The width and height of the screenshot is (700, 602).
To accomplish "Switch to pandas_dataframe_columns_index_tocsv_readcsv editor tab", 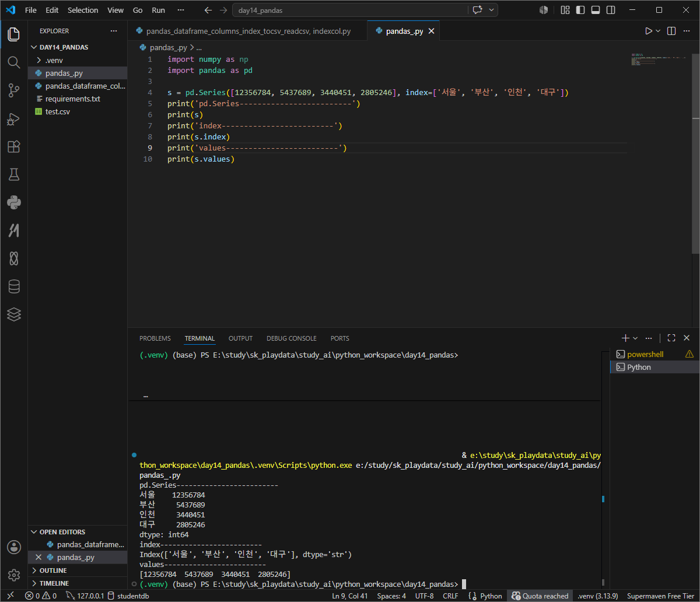I will point(248,31).
